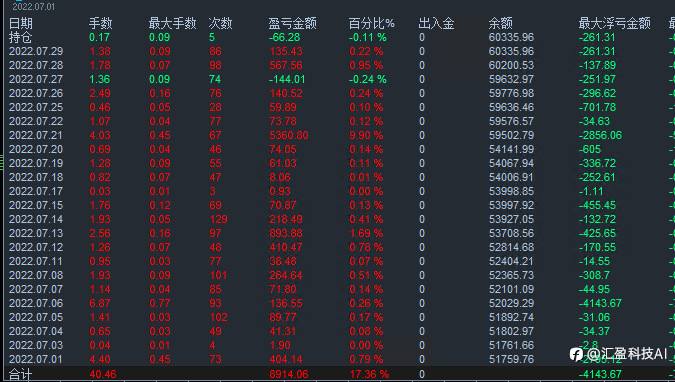
Task: Select the 2022.07.14 date row
Action: 36,219
